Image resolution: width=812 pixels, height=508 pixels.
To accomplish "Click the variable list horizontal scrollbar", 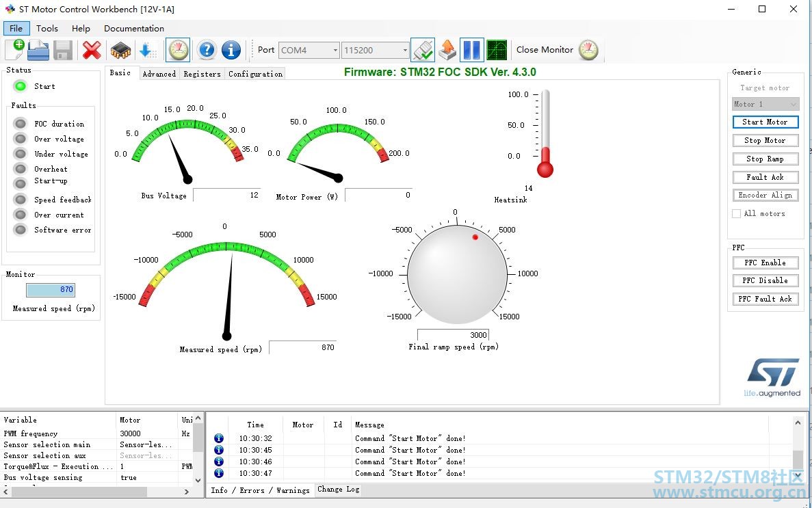I will coord(96,492).
